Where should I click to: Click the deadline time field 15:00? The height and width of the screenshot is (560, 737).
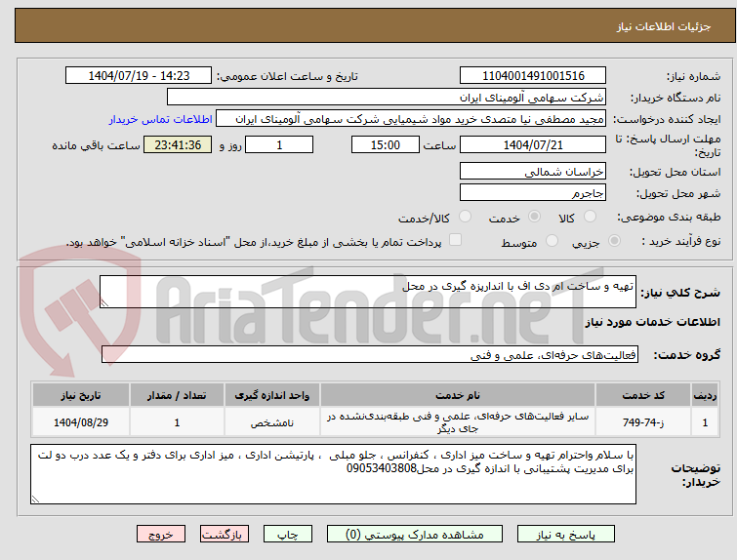[385, 144]
